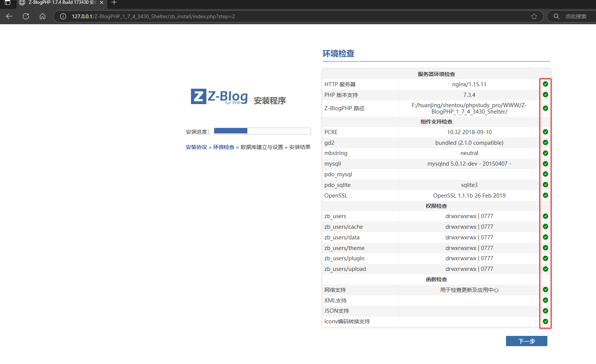Click the green check for pdo_sqlite

pos(545,185)
